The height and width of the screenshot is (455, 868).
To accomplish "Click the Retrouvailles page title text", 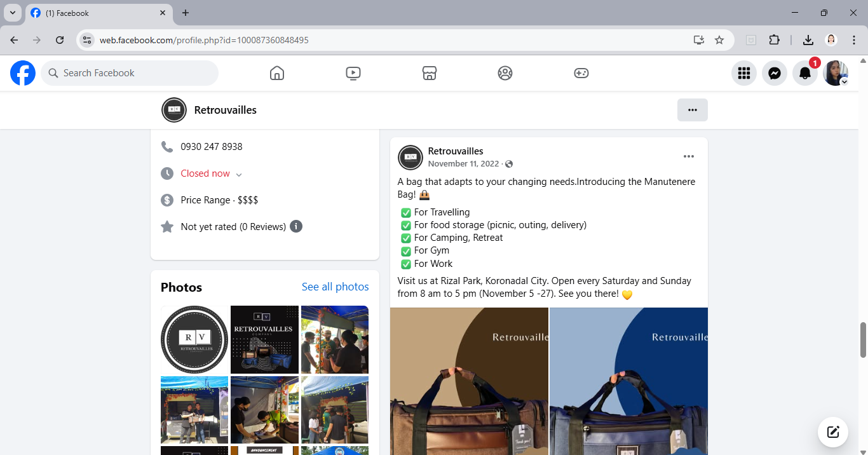I will click(226, 110).
